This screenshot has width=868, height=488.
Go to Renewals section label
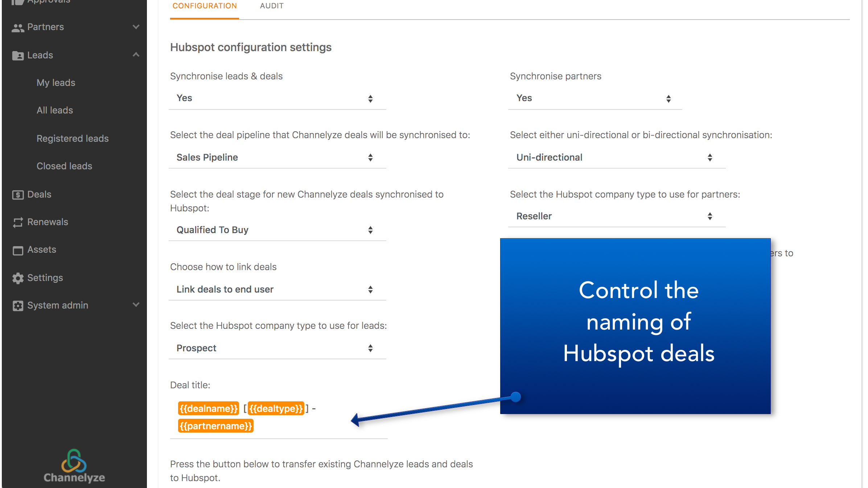coord(48,222)
